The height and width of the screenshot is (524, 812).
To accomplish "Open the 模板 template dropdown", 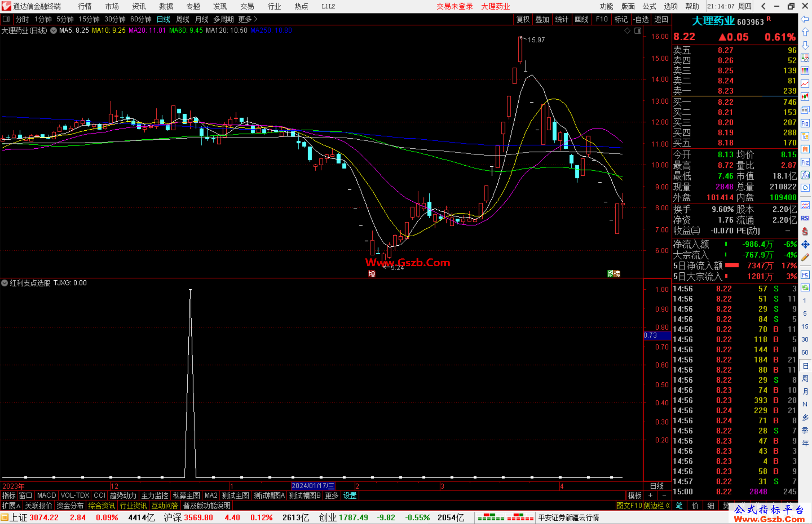I will (x=635, y=495).
